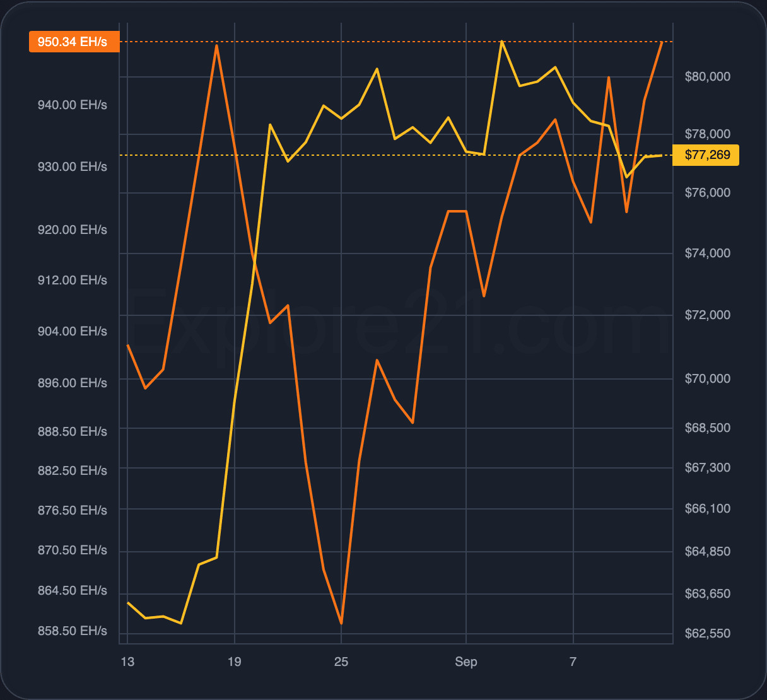
Task: Select the $78,000 price axis label
Action: (x=708, y=134)
